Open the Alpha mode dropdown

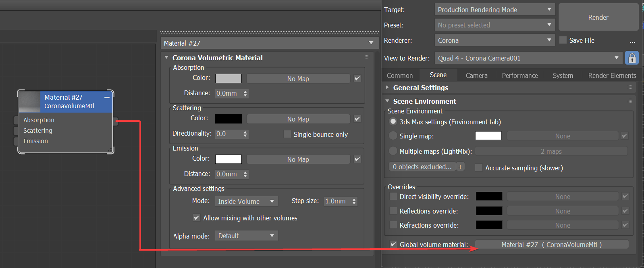247,235
